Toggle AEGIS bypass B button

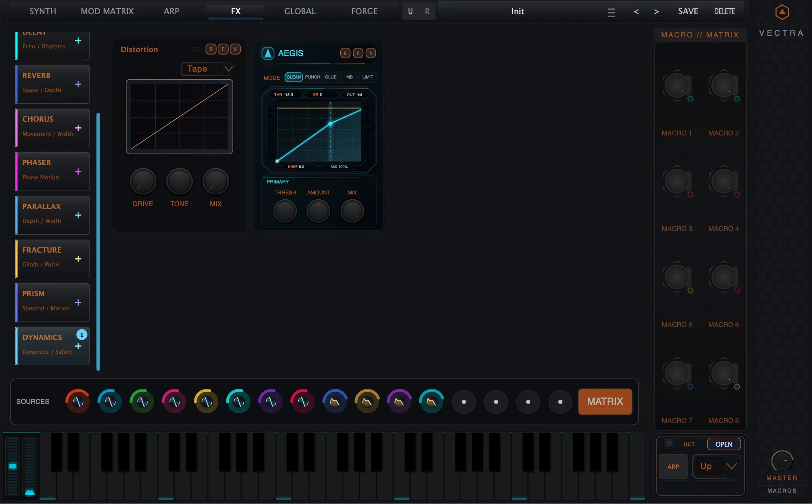(x=345, y=53)
